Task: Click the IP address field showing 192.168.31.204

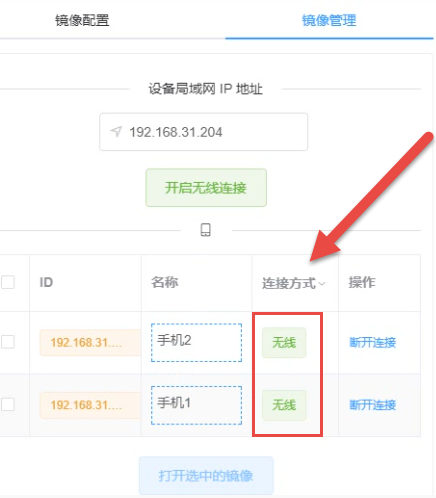Action: pyautogui.click(x=203, y=132)
